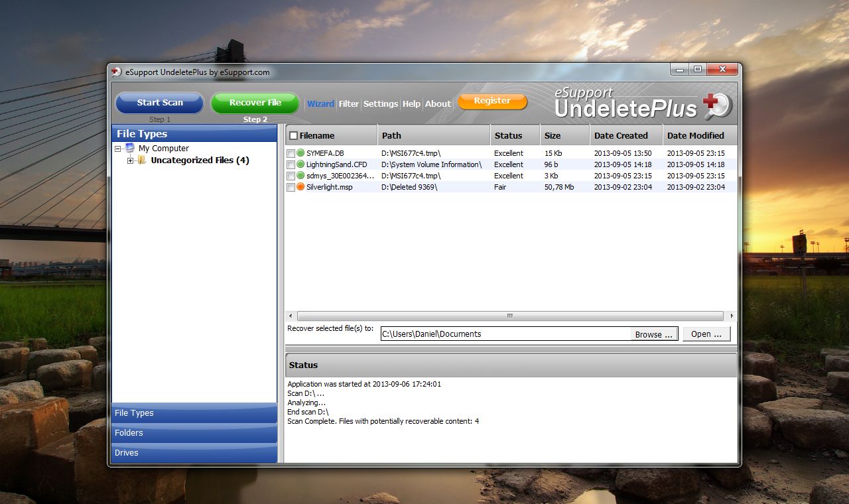Open the File Types panel section
Screen dimensions: 849x504
[194, 413]
